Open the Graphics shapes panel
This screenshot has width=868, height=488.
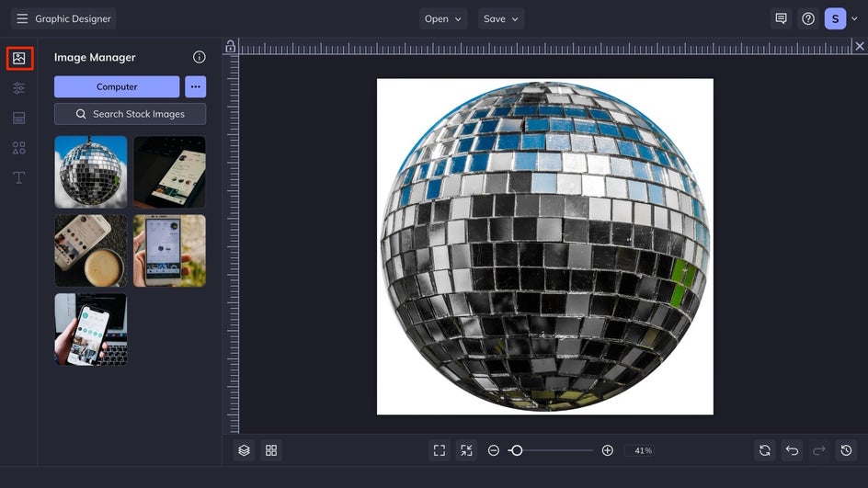19,148
